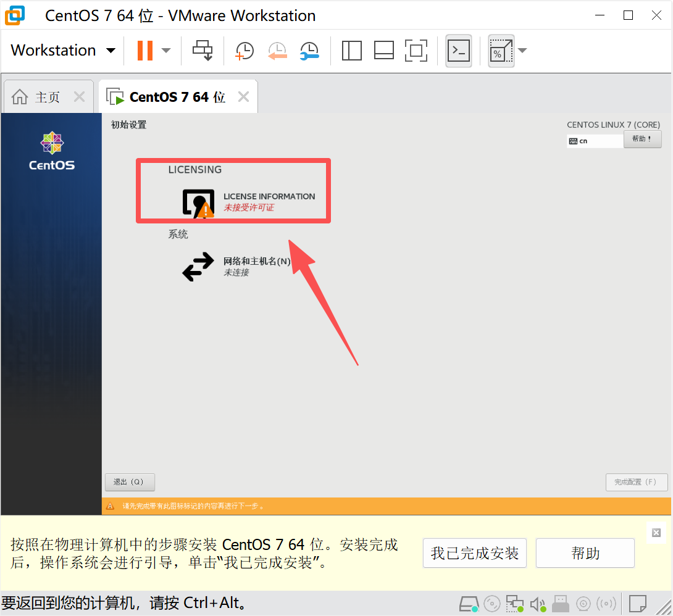Click the 帮助! button in installer

coord(642,139)
